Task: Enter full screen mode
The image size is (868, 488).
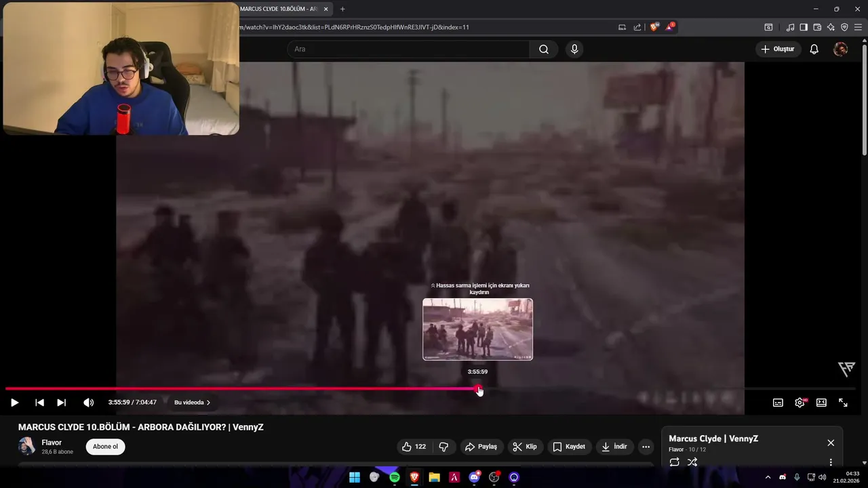Action: click(x=843, y=403)
